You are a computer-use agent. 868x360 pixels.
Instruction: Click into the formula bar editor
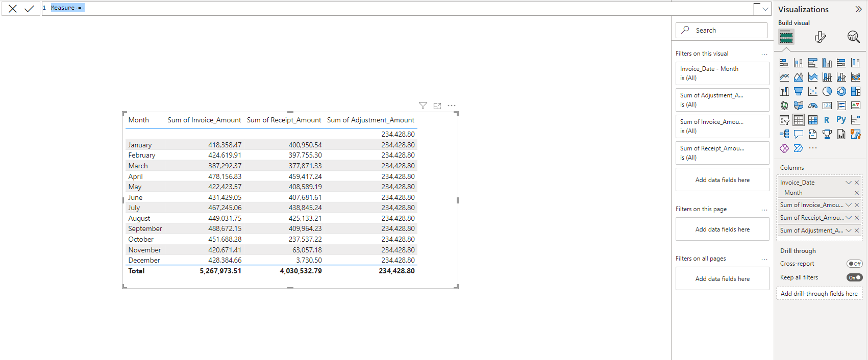click(398, 8)
